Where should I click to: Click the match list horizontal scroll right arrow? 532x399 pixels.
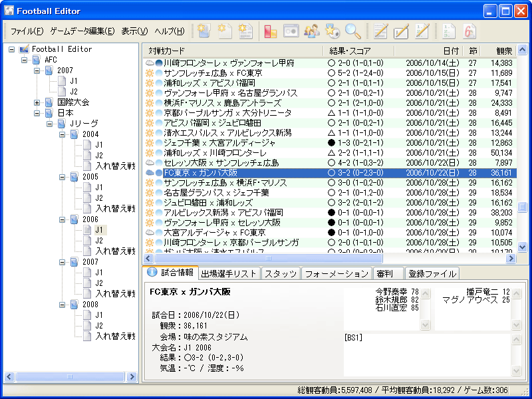(x=511, y=259)
